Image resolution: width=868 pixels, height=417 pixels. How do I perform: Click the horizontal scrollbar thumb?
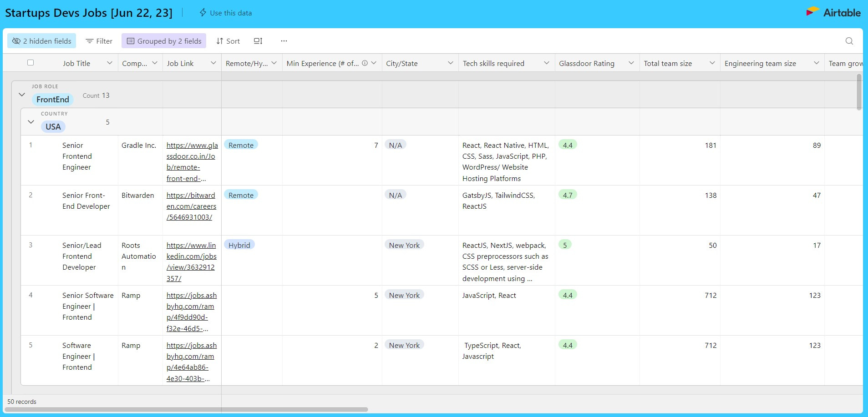pyautogui.click(x=186, y=409)
